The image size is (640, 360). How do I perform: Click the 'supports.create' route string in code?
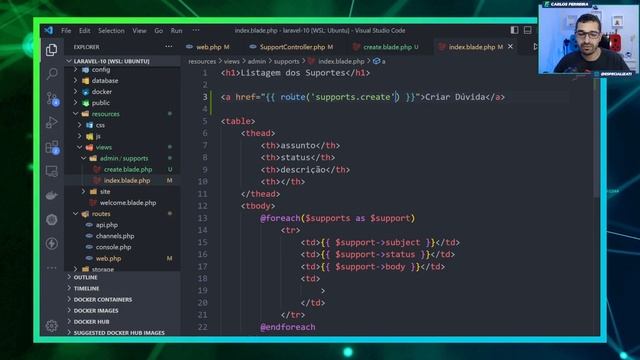[353, 97]
